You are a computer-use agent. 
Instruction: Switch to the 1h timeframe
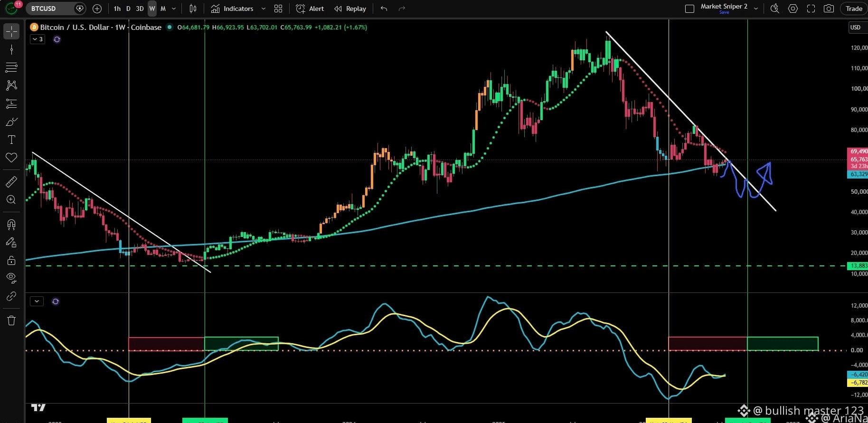[117, 9]
